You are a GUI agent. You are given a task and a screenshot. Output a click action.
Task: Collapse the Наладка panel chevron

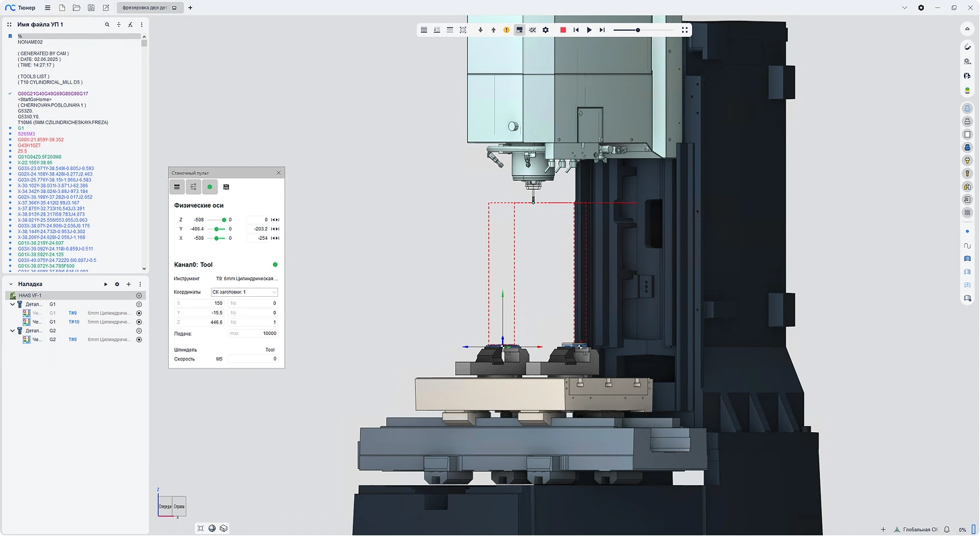pos(9,284)
